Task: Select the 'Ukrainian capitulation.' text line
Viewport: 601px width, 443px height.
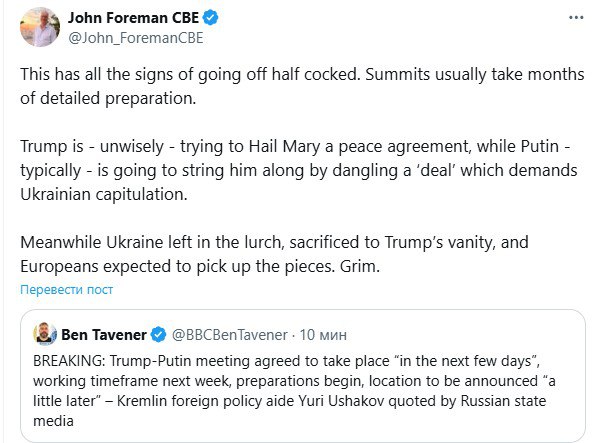Action: [104, 194]
